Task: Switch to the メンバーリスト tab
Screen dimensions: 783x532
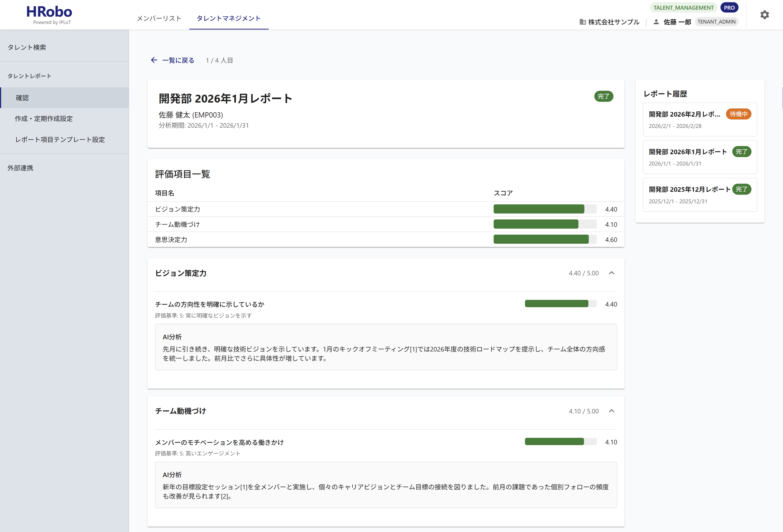Action: tap(159, 18)
